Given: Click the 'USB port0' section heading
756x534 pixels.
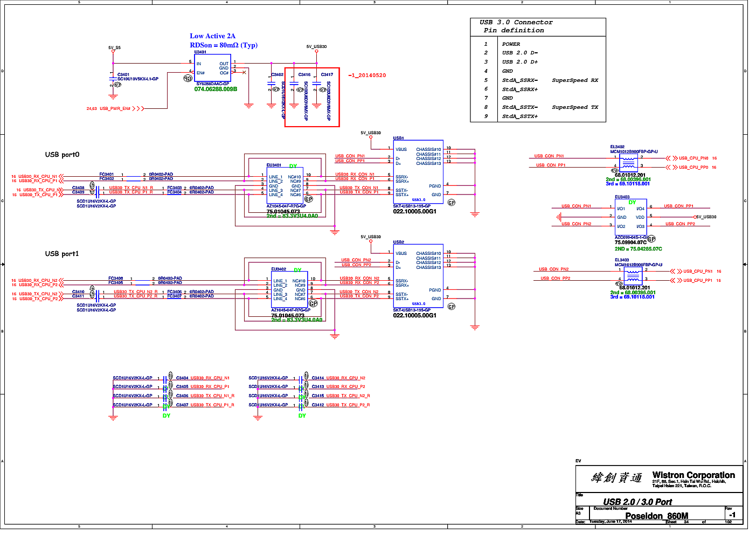Looking at the screenshot, I should [62, 155].
